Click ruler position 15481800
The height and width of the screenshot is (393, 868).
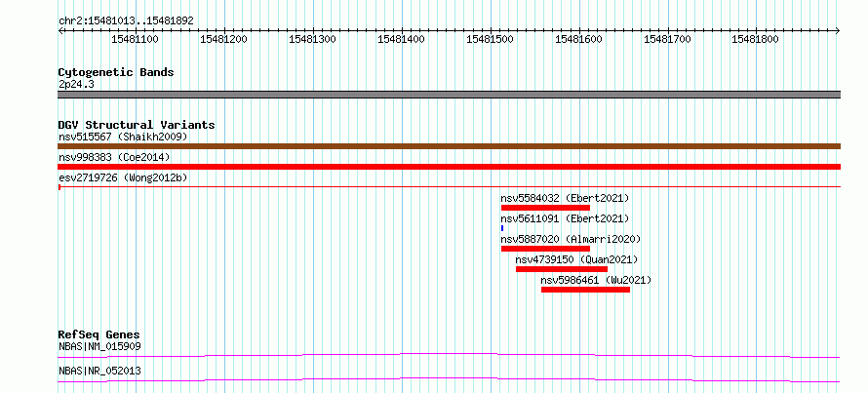tap(756, 39)
